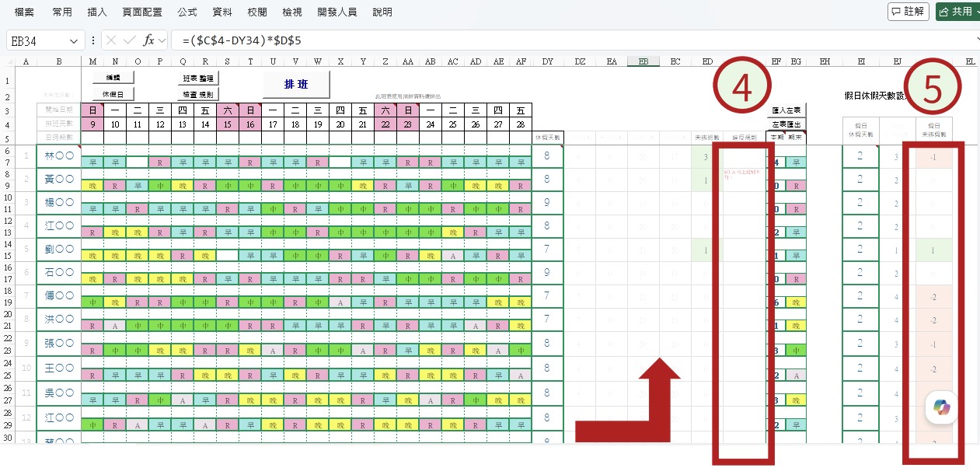
Task: Open the Copilot floating icon
Action: coord(943,408)
